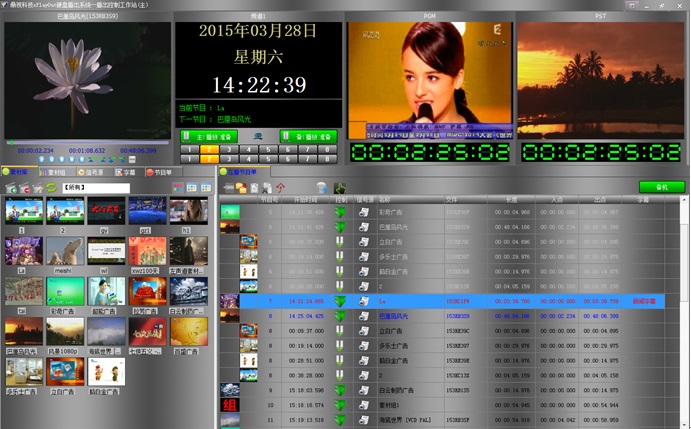Select the h1 clip thumbnail in library
Viewport: 691px width, 429px height.
pos(189,211)
